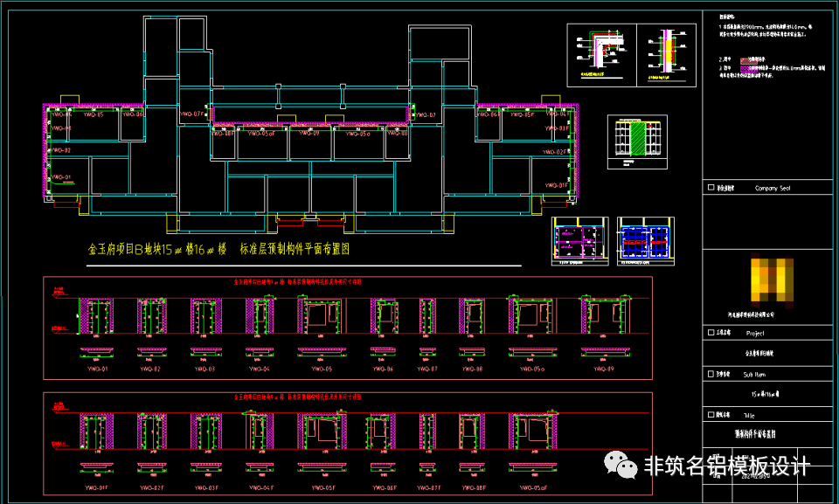Select 'YWQ-04' caption in the detail row
This screenshot has width=839, height=504.
[259, 369]
